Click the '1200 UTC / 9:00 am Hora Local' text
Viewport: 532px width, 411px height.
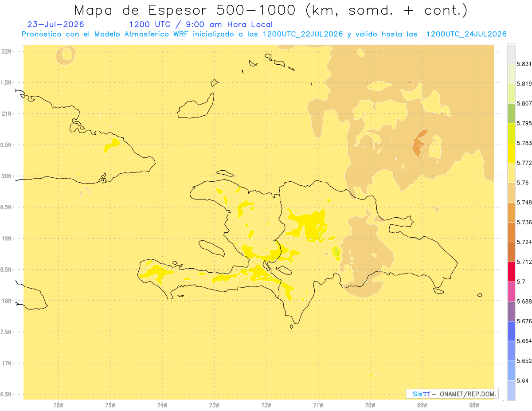click(201, 25)
